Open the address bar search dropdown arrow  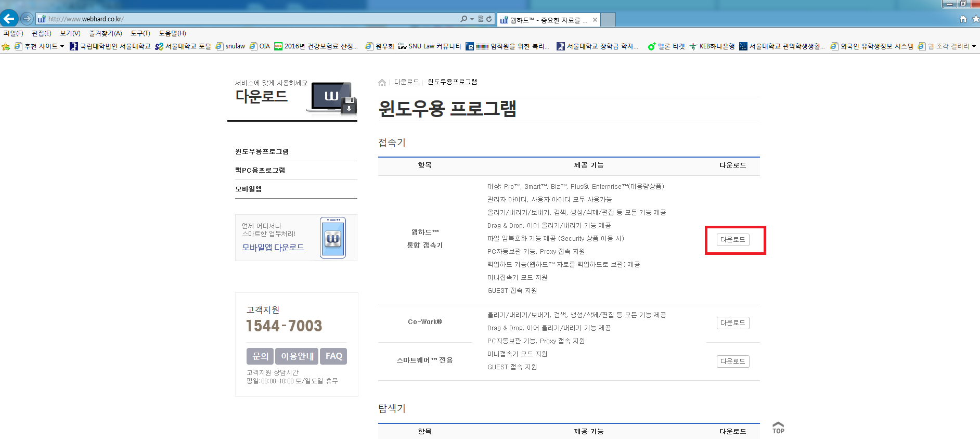472,19
